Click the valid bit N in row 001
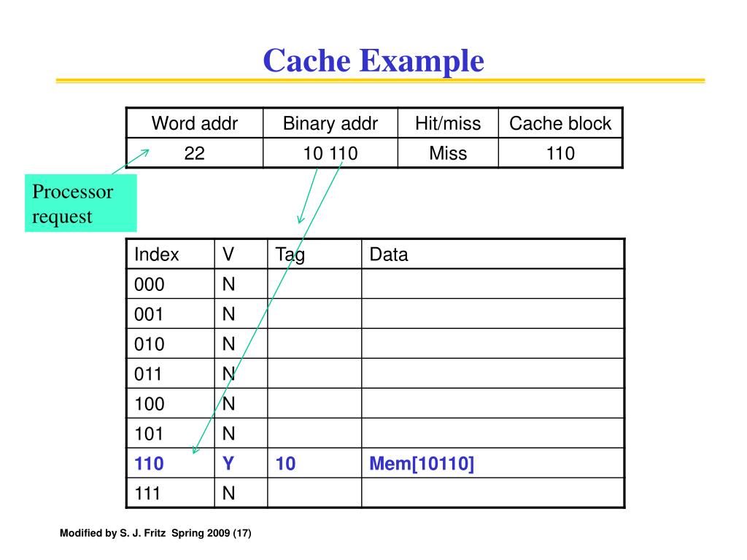Image resolution: width=747 pixels, height=560 pixels. [228, 314]
